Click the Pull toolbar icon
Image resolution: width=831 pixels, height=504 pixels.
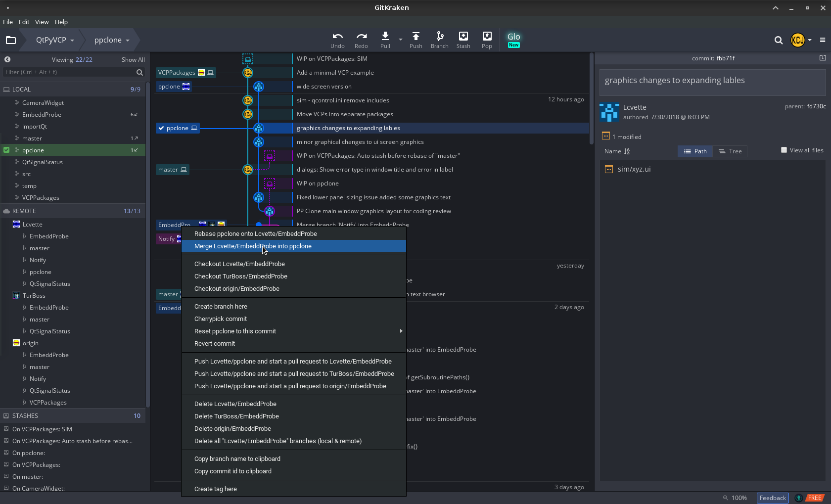385,40
